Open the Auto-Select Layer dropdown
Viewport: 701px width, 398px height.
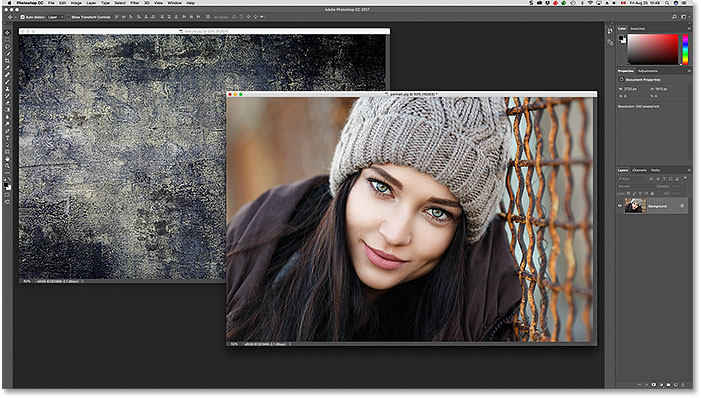click(55, 17)
